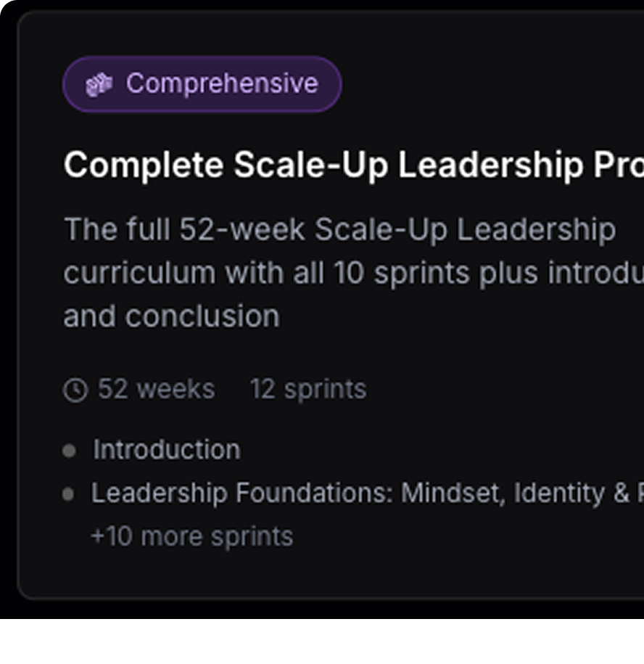Click the clock icon beside 52 weeks
This screenshot has width=644, height=664.
coord(75,390)
